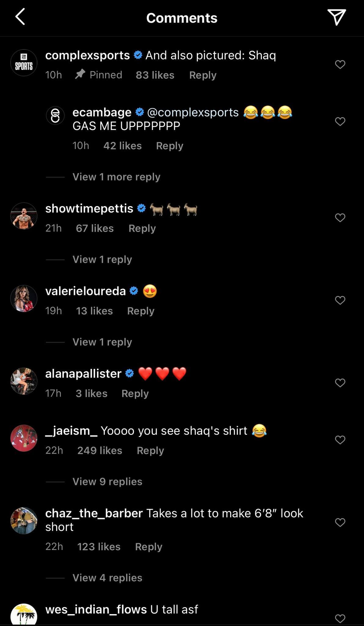Open the @complexsports mention link
Image resolution: width=364 pixels, height=626 pixels.
tap(193, 112)
